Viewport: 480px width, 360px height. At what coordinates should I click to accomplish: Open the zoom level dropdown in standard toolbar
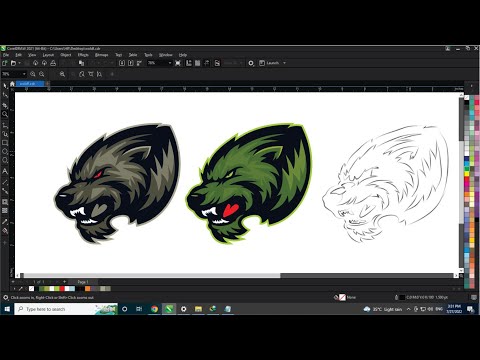[x=170, y=63]
